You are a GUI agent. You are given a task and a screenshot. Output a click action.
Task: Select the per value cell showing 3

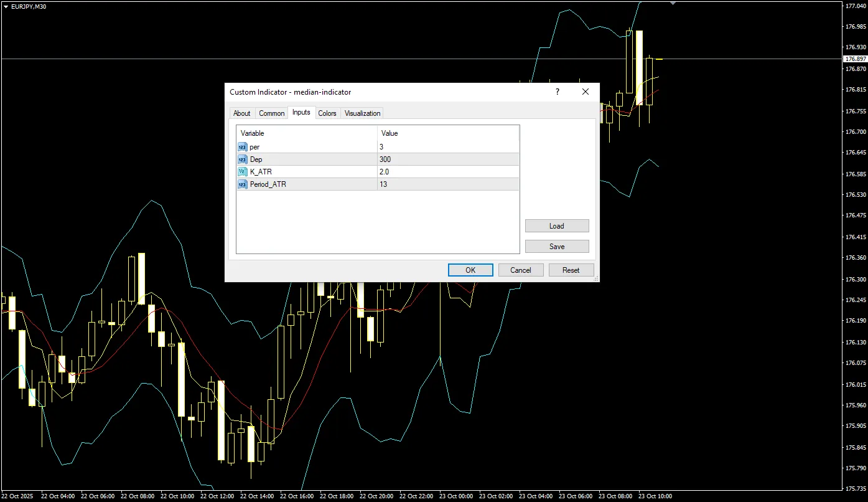447,147
